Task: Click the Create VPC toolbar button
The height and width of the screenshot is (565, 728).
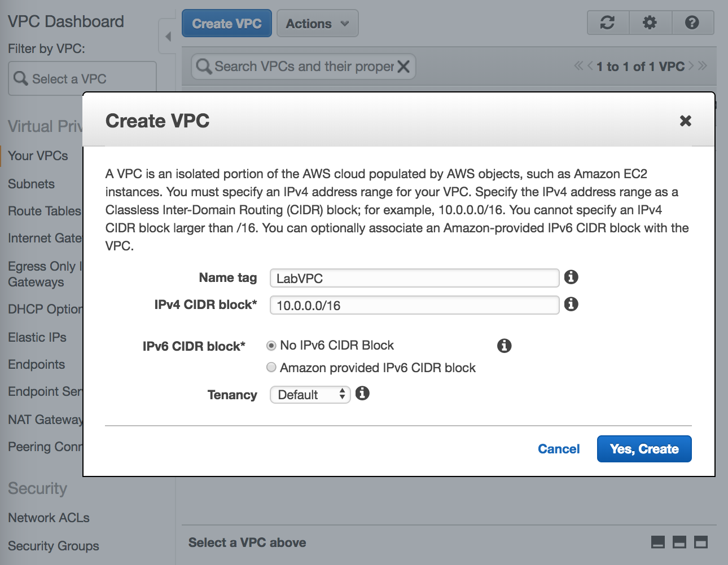Action: 227,24
